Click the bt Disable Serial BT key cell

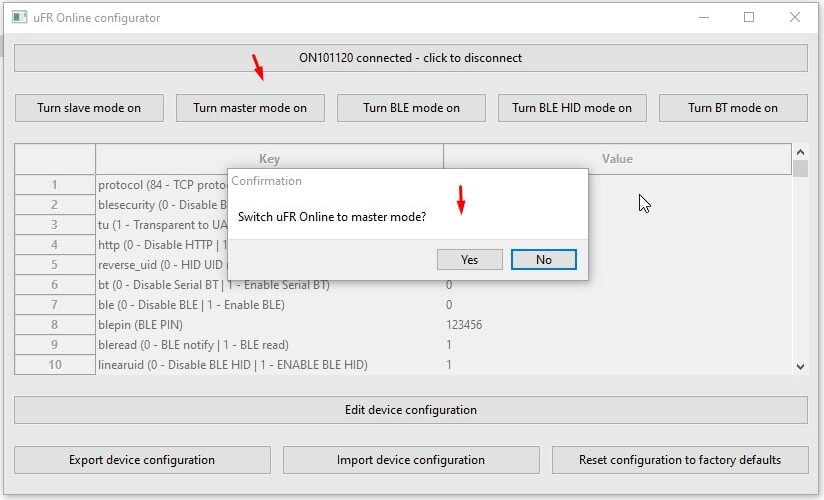[270, 287]
